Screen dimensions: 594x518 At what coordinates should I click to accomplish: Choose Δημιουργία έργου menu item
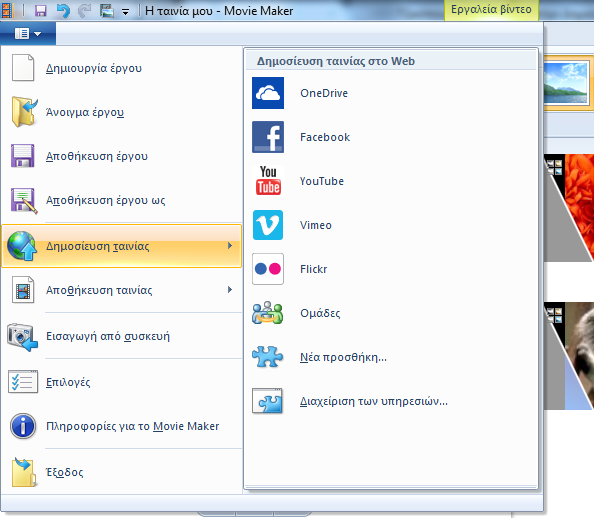(122, 68)
